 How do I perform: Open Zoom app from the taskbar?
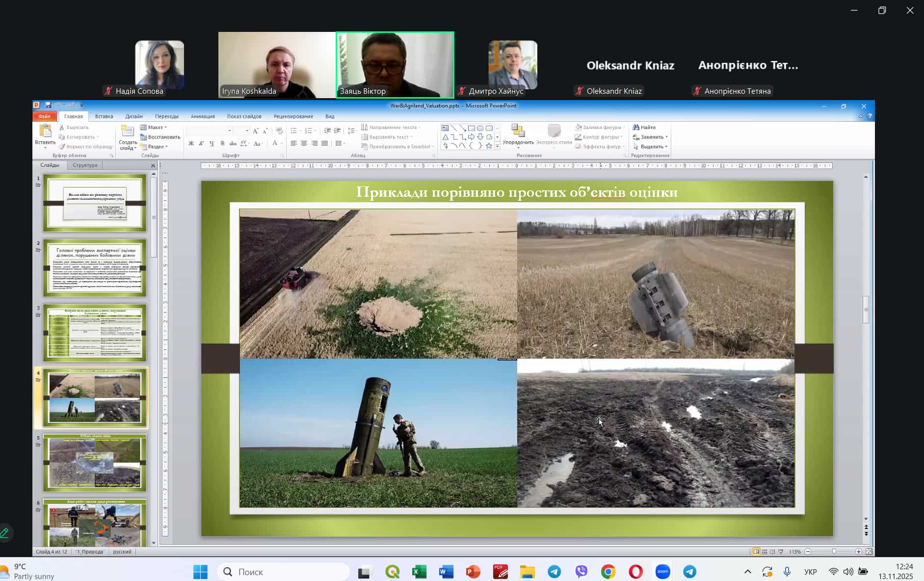(662, 572)
